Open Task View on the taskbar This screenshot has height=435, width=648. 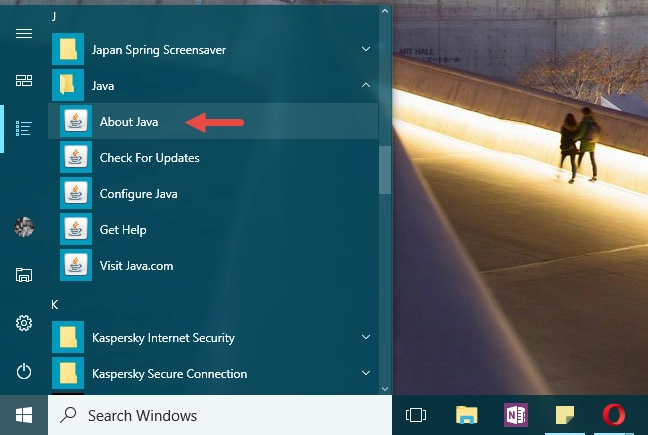pos(416,415)
